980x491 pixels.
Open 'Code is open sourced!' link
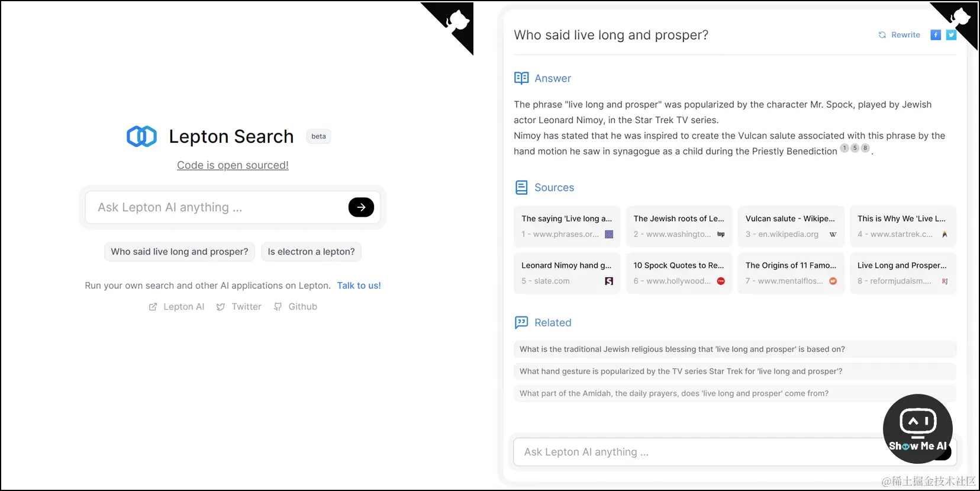coord(233,165)
